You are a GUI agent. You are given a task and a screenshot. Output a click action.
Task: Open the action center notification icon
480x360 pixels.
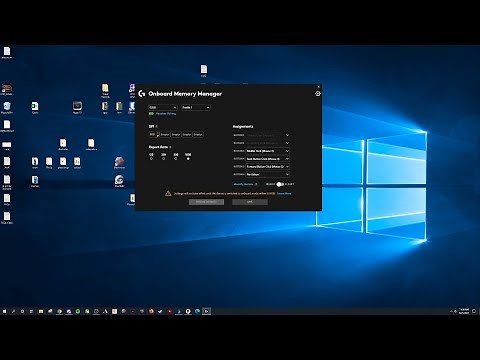pos(474,311)
